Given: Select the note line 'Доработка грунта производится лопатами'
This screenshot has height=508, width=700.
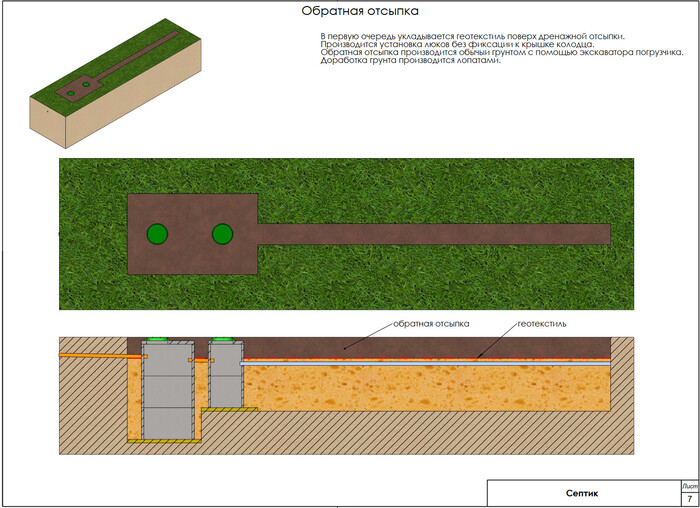Looking at the screenshot, I should pyautogui.click(x=410, y=61).
